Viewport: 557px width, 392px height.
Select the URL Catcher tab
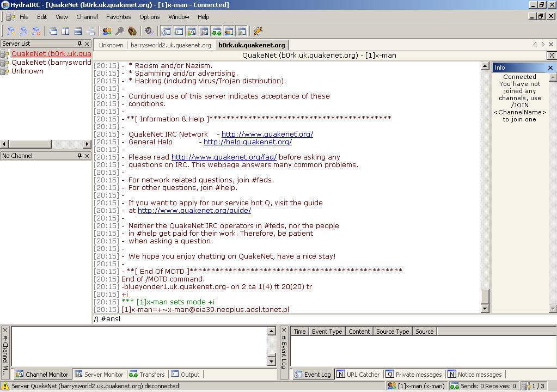(x=358, y=374)
